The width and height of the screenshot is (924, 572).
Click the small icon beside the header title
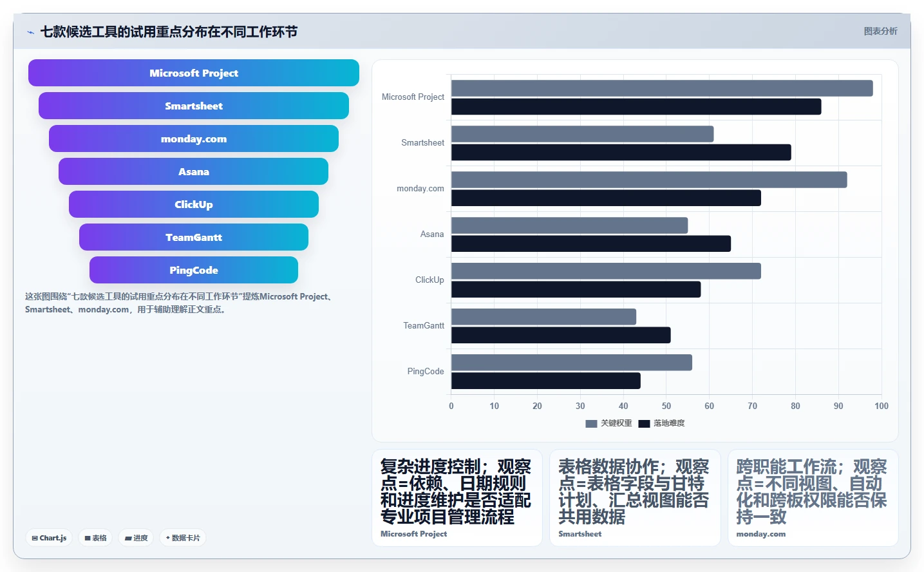point(30,32)
